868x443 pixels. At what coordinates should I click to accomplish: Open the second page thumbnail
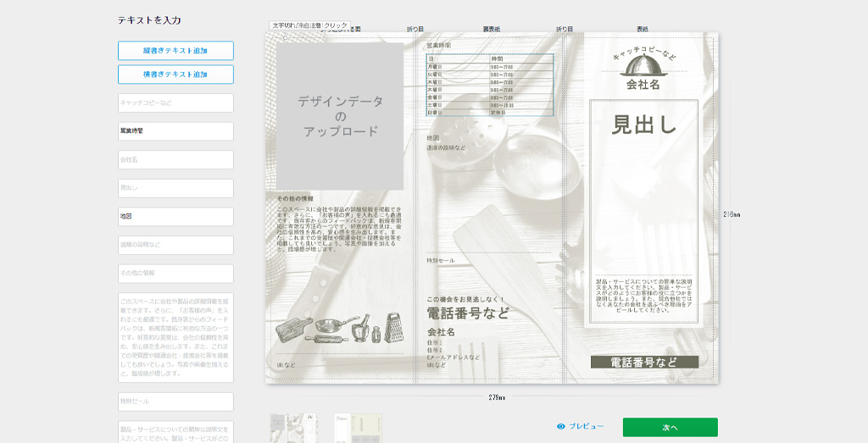358,428
